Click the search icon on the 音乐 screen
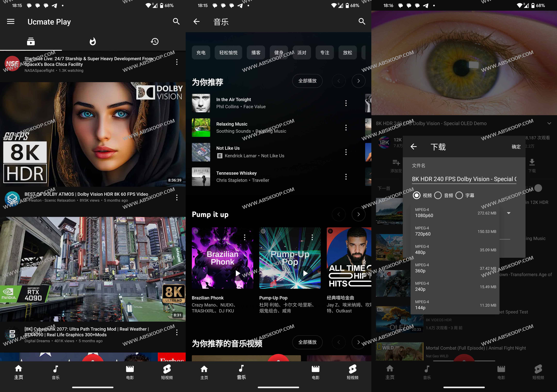Image resolution: width=557 pixels, height=392 pixels. tap(362, 22)
